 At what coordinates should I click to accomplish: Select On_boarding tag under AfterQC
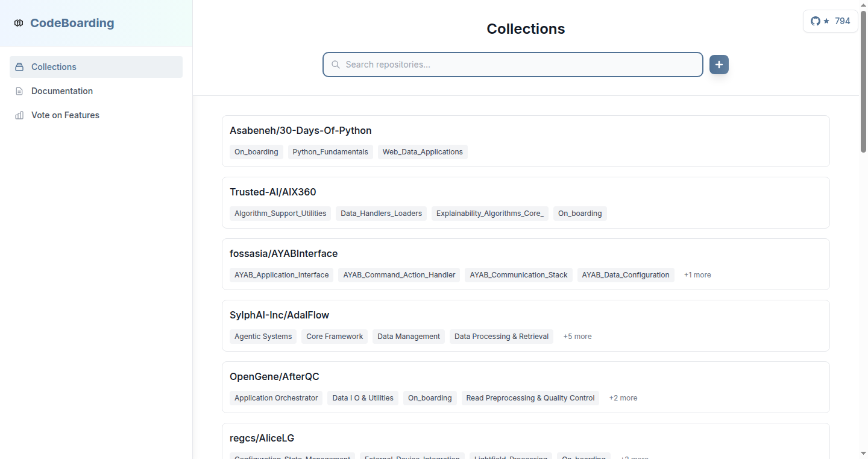pos(430,398)
